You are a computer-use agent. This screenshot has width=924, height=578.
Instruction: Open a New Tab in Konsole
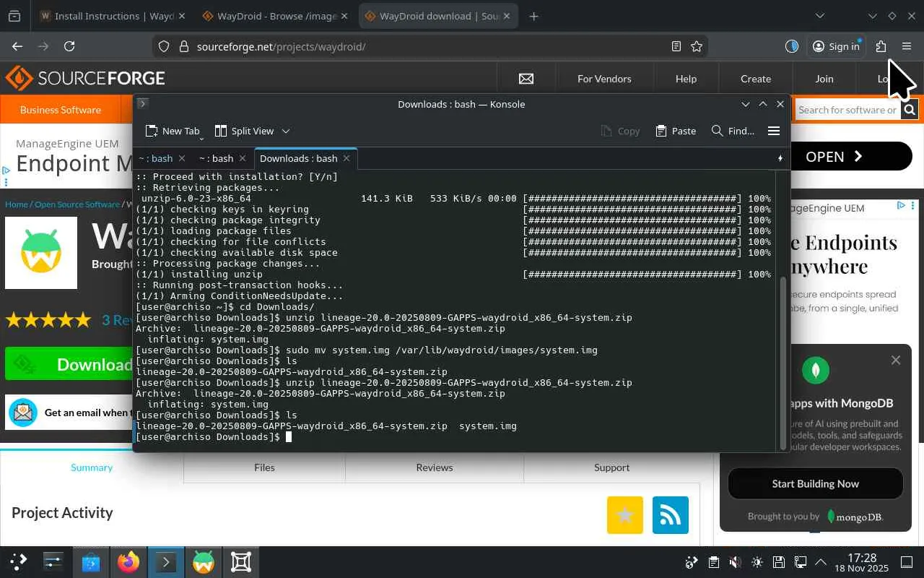(x=173, y=131)
